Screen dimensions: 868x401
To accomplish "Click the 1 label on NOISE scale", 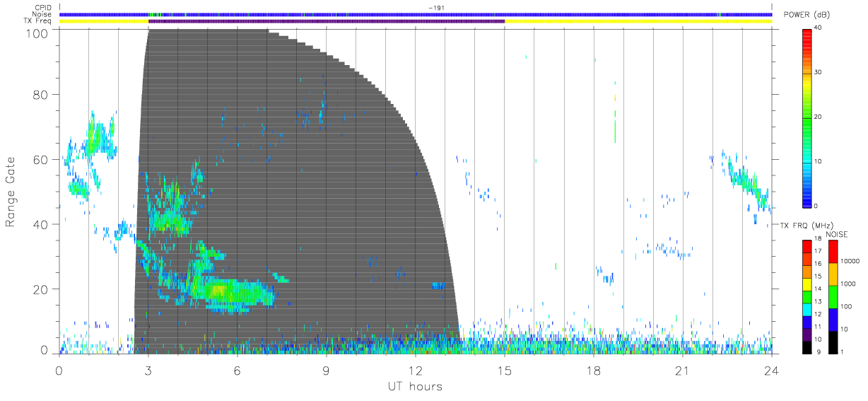I will [x=843, y=351].
